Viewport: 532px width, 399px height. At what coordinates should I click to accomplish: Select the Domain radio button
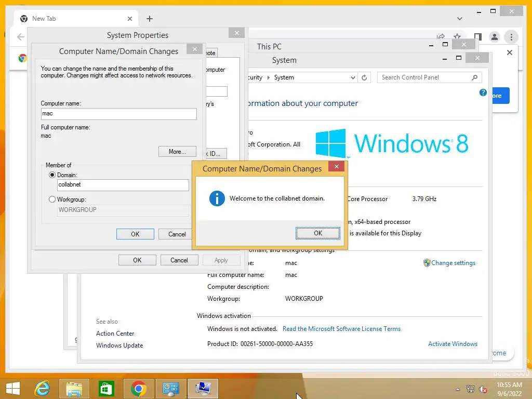click(x=52, y=175)
